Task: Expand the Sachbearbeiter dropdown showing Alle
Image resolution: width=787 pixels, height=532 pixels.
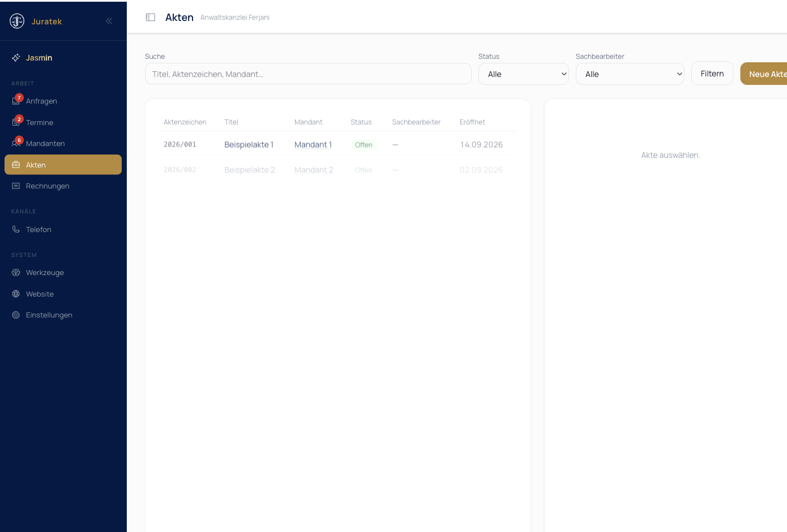Action: [x=630, y=74]
